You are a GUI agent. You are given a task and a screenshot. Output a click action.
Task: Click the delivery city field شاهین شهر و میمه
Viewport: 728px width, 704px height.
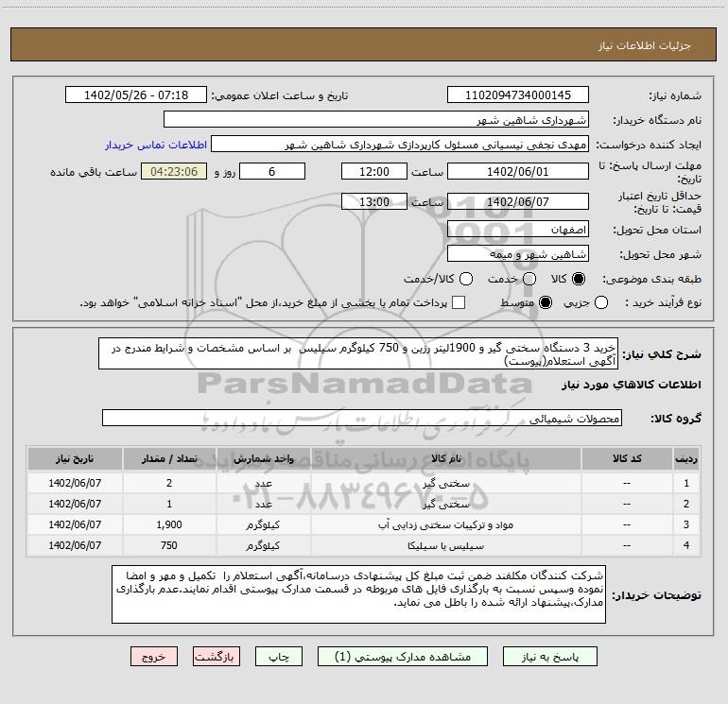pos(518,254)
